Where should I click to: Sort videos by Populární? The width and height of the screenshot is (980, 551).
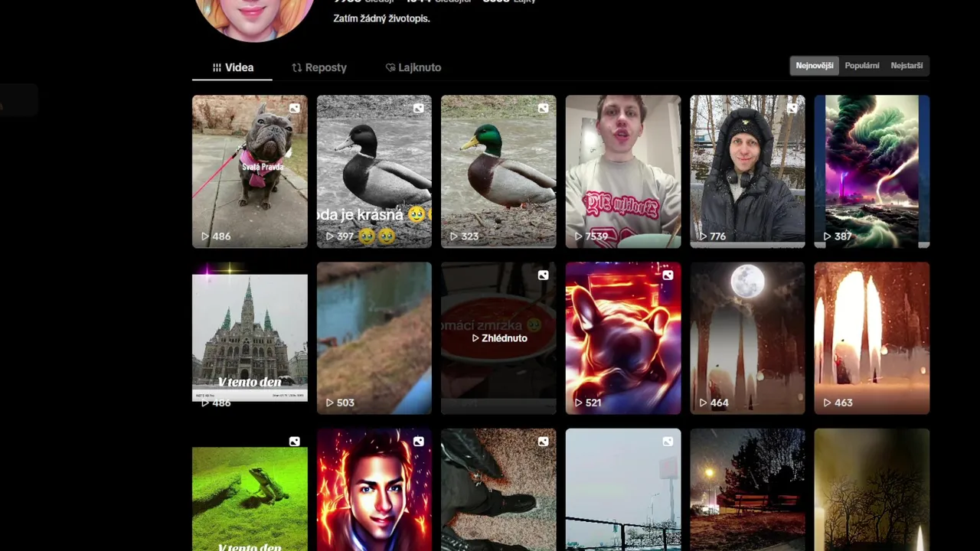point(861,66)
